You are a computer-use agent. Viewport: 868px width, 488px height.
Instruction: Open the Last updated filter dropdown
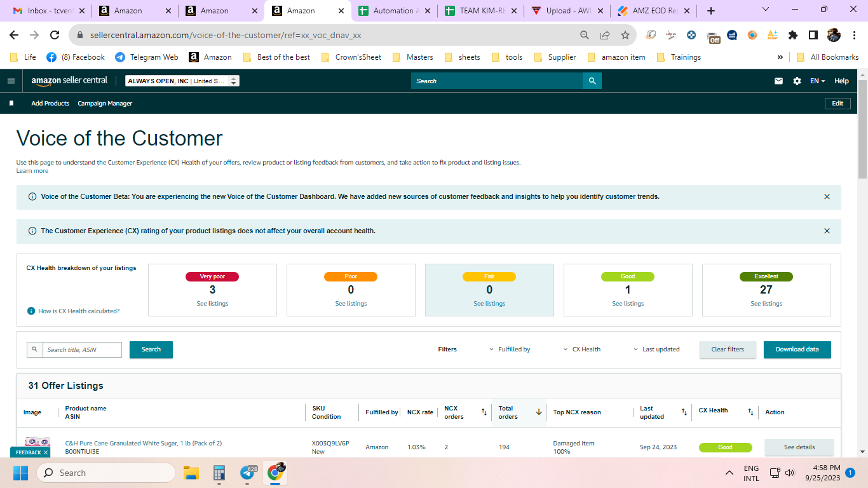click(x=656, y=349)
